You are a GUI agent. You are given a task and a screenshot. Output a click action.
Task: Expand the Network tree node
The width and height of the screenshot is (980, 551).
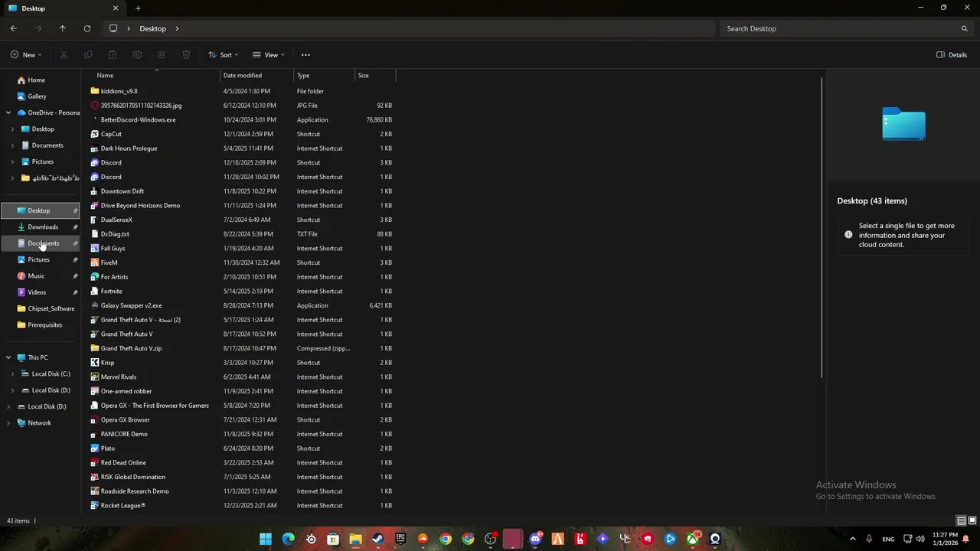coord(8,422)
